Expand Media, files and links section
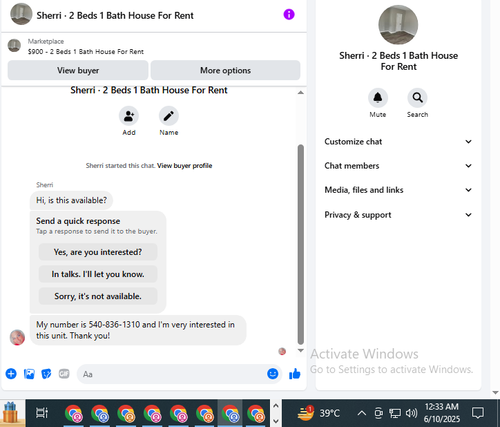The image size is (500, 427). (398, 190)
